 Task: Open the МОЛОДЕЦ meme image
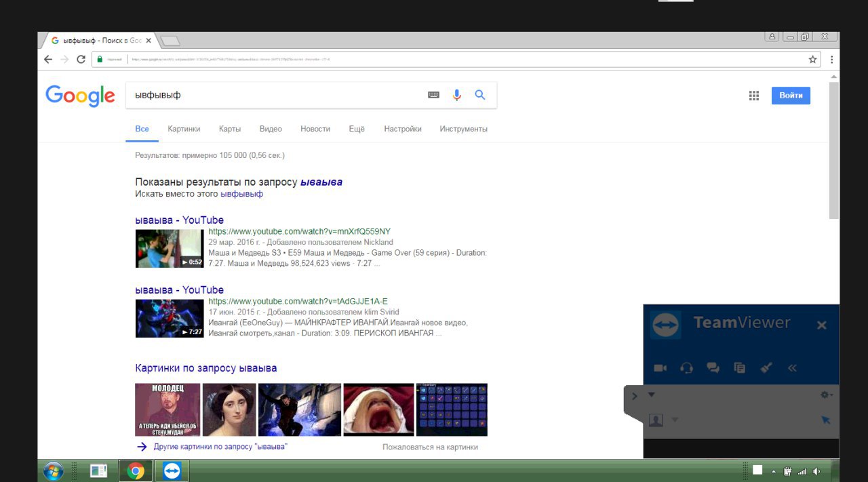coord(167,409)
